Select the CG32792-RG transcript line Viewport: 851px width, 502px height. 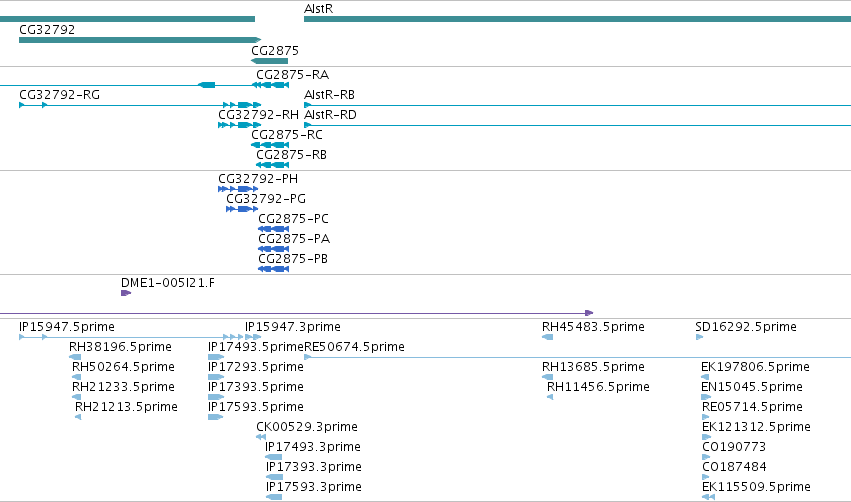point(140,105)
